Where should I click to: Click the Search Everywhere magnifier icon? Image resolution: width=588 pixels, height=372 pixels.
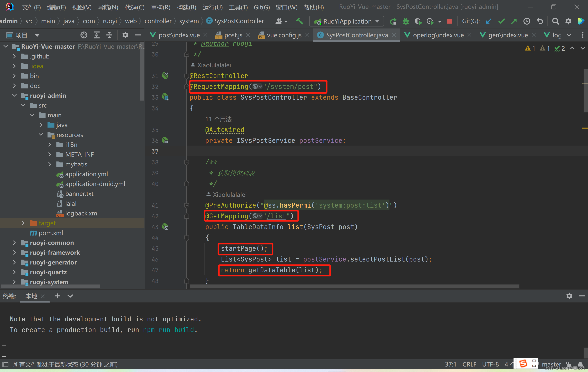point(555,21)
